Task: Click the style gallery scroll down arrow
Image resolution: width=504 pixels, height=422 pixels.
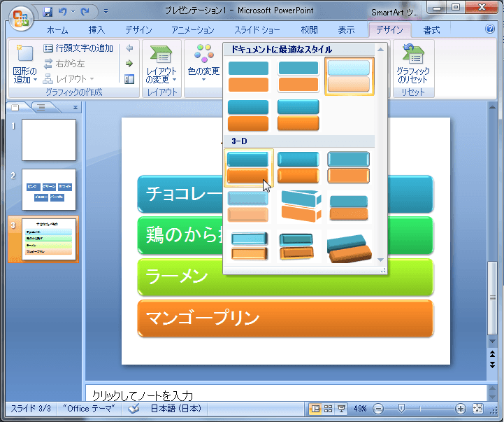Action: [x=380, y=260]
